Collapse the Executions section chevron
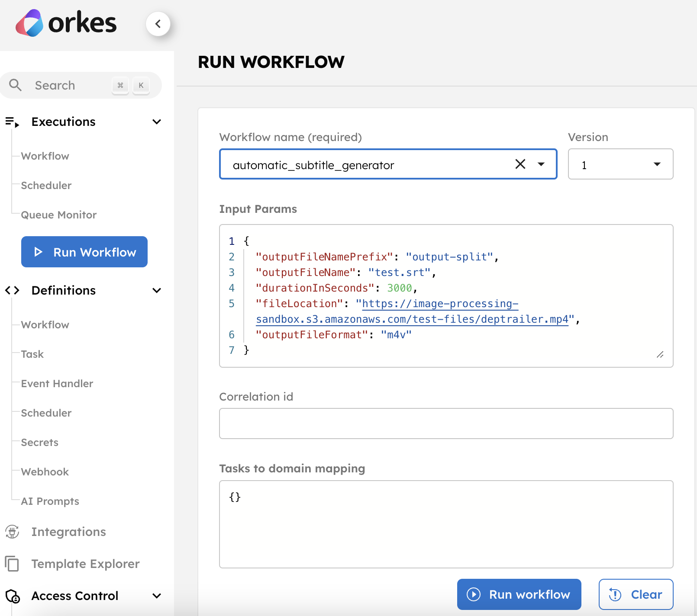The width and height of the screenshot is (697, 616). [x=157, y=122]
